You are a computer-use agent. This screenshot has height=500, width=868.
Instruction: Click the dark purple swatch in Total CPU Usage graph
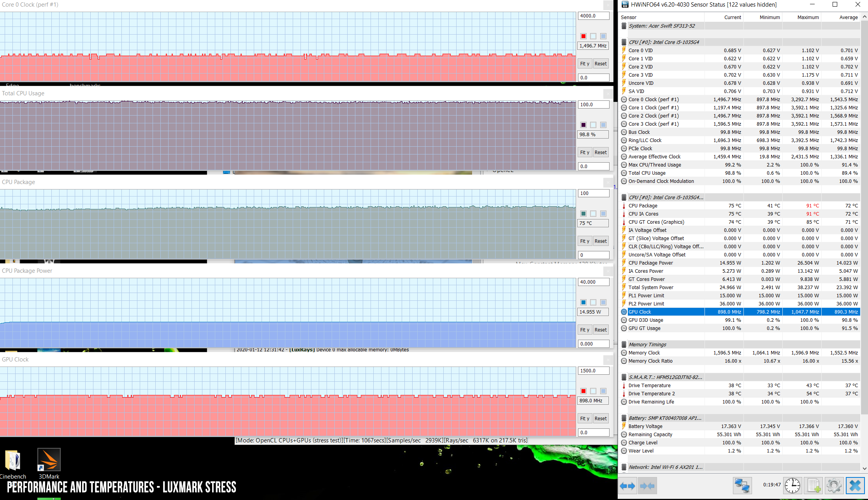(x=583, y=125)
